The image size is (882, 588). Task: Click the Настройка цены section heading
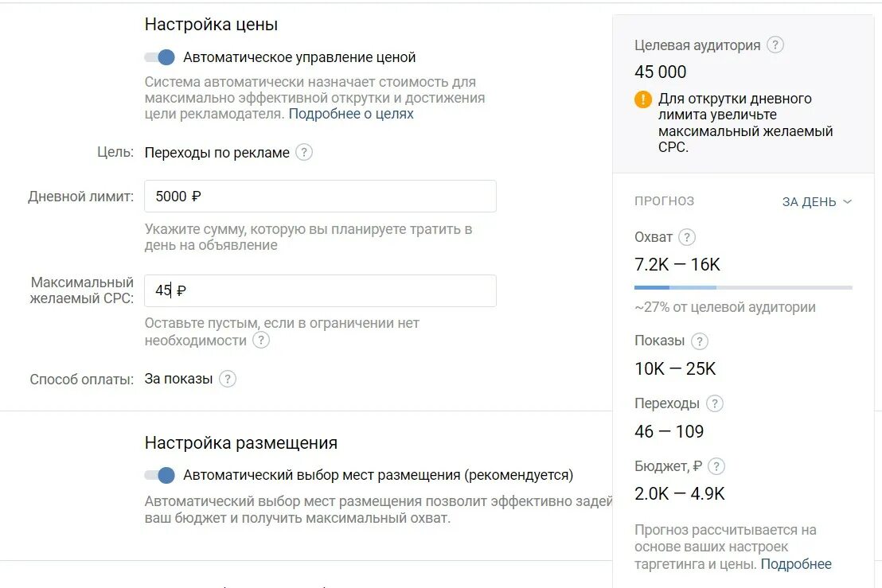point(211,25)
